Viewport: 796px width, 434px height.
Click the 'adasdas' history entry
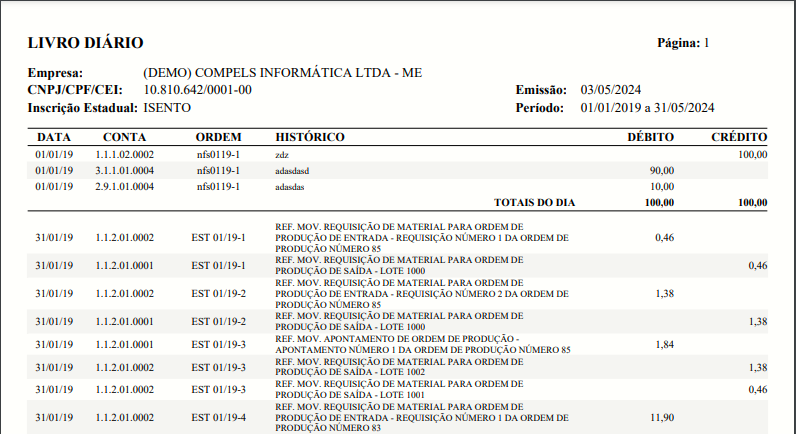[289, 187]
